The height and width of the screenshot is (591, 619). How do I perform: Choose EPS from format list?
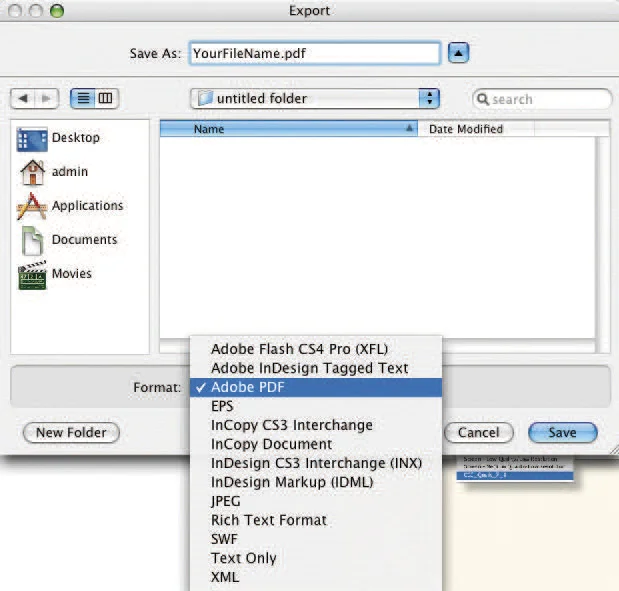pos(316,406)
